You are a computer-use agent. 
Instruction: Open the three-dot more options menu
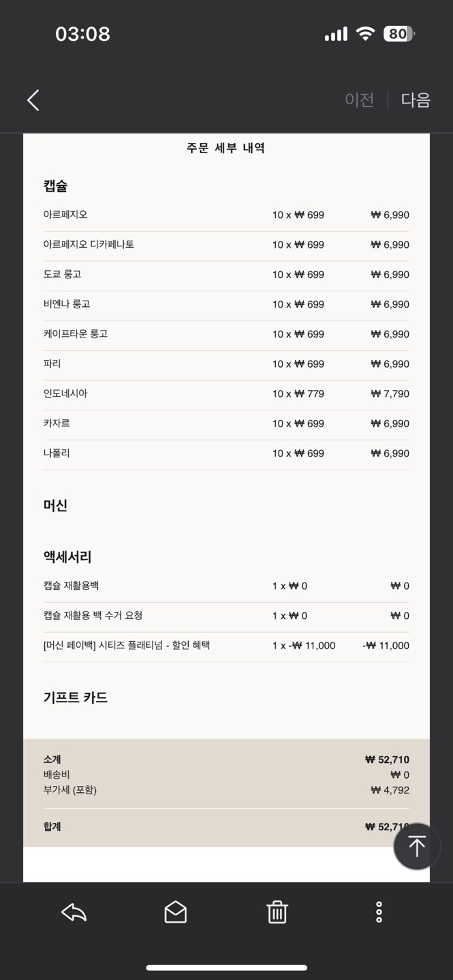tap(379, 912)
